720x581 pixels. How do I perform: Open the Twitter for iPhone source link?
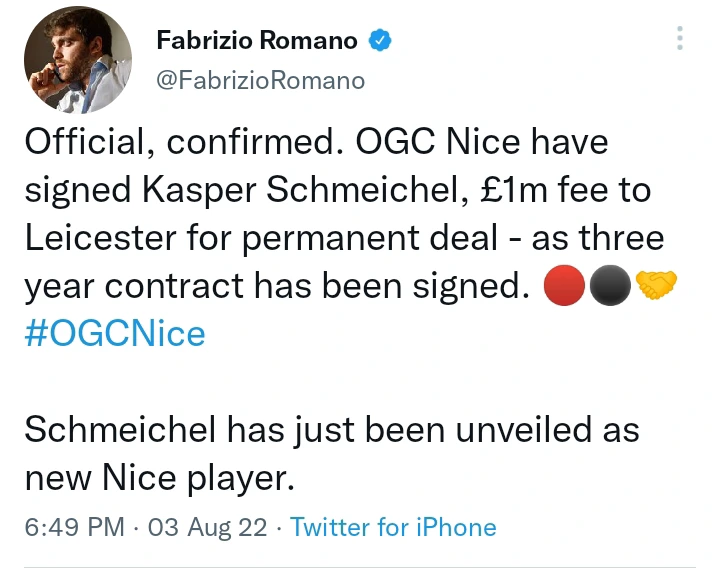tap(393, 527)
